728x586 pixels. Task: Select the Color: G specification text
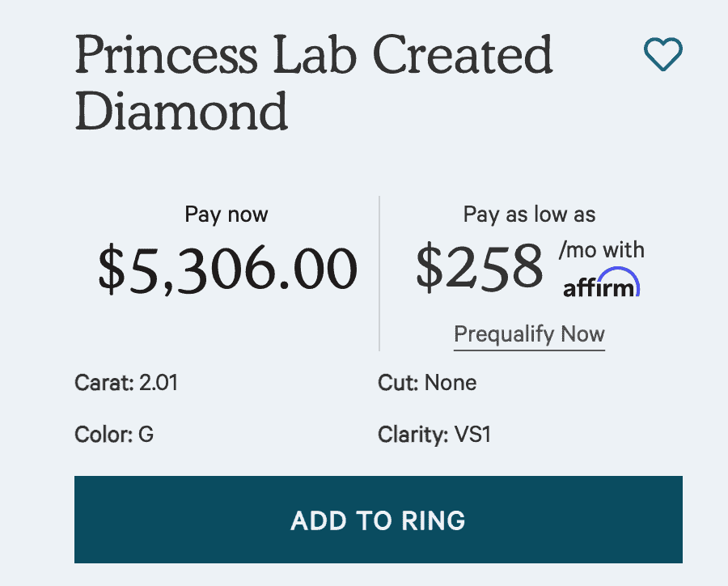click(114, 434)
